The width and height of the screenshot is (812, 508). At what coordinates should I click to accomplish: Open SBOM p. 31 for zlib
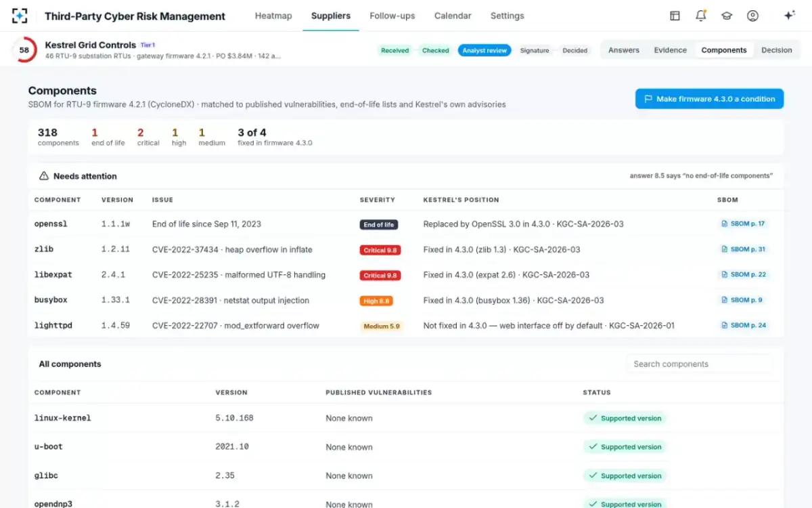(744, 249)
